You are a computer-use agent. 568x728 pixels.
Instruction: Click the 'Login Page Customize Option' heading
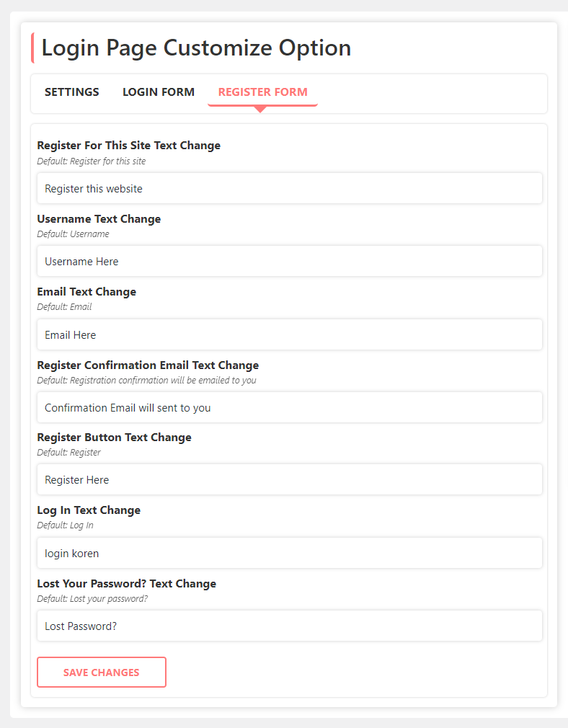pos(196,48)
